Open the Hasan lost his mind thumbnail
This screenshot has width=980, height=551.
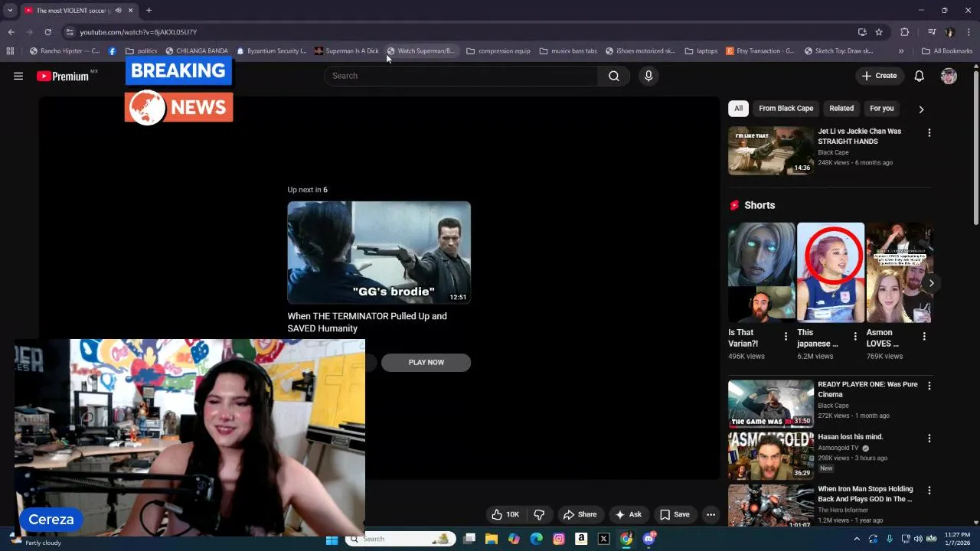click(x=771, y=456)
